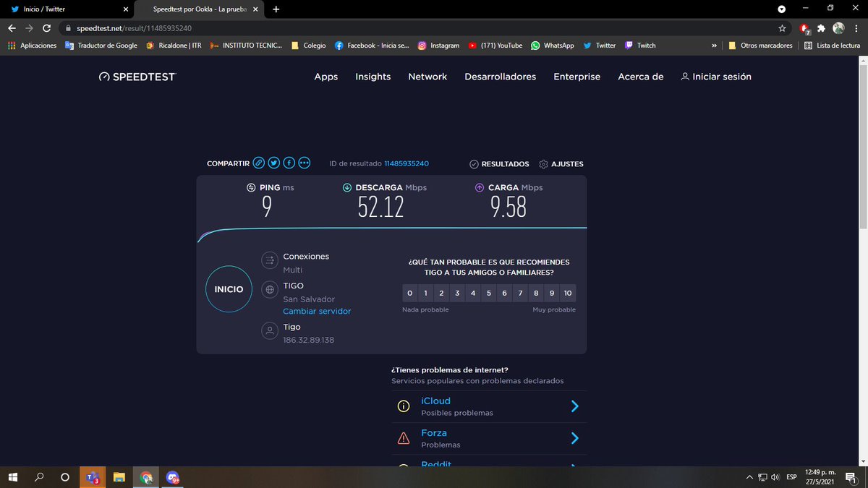Select rating 5 for TIGO

click(489, 293)
